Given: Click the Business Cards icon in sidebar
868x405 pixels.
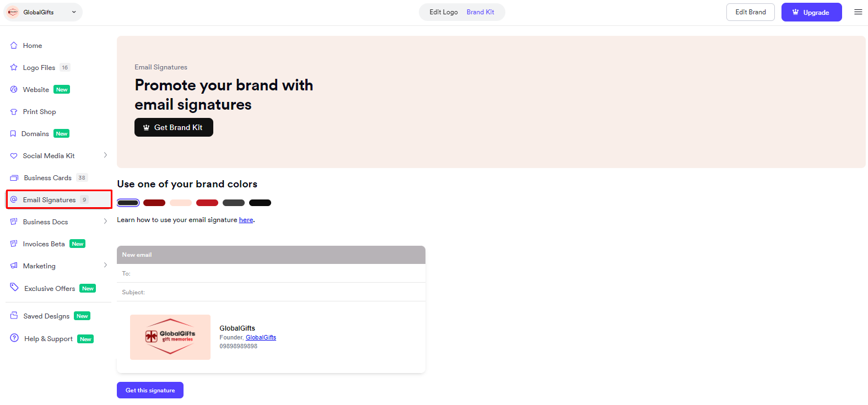Looking at the screenshot, I should click(x=14, y=178).
